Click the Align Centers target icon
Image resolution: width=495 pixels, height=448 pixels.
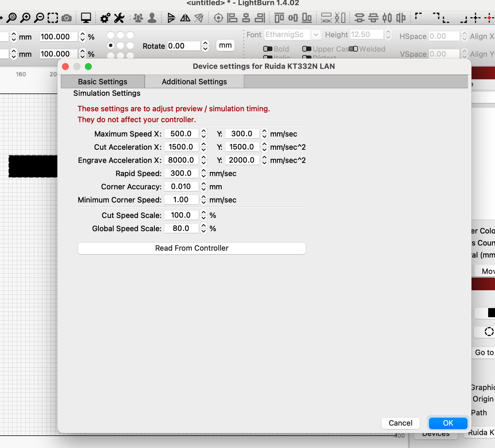219,18
